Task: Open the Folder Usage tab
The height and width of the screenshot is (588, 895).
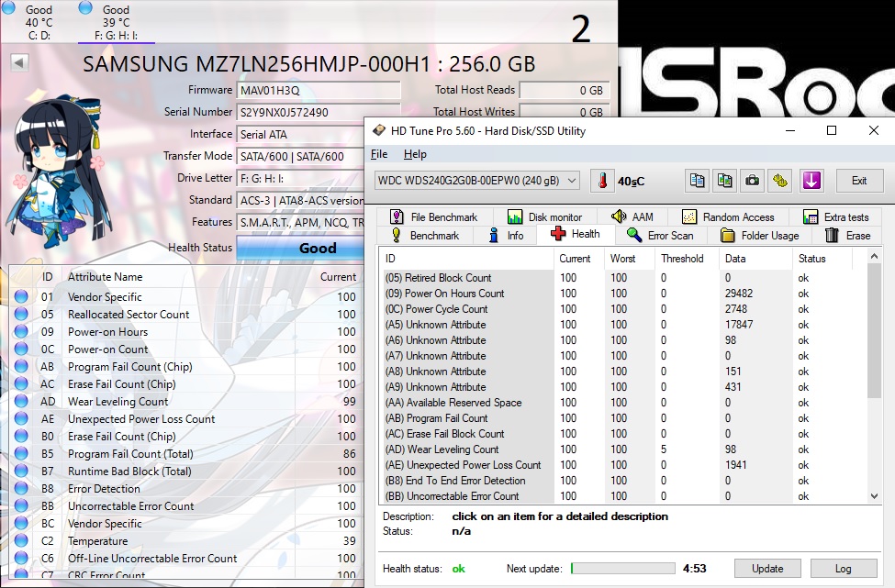Action: pyautogui.click(x=760, y=235)
